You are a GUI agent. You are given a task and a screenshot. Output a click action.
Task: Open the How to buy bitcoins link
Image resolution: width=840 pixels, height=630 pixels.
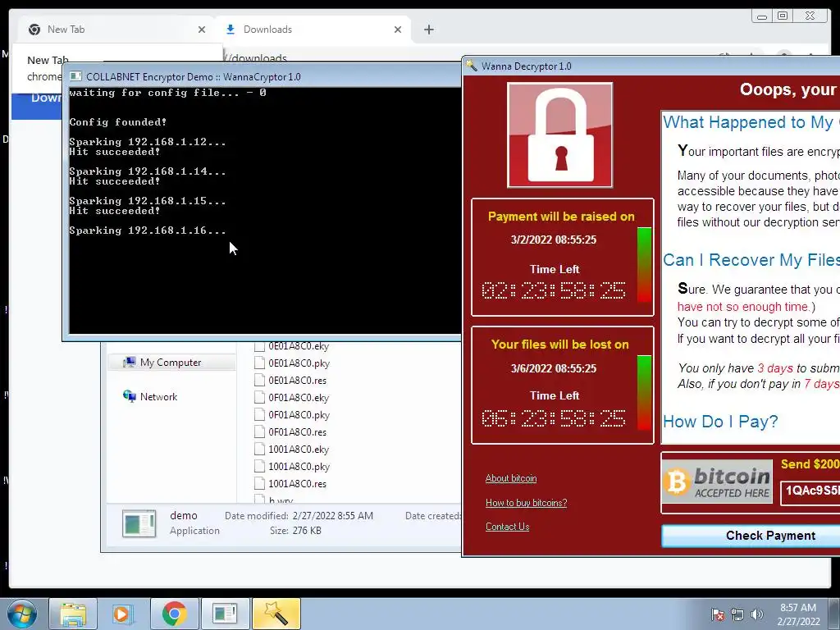point(526,503)
